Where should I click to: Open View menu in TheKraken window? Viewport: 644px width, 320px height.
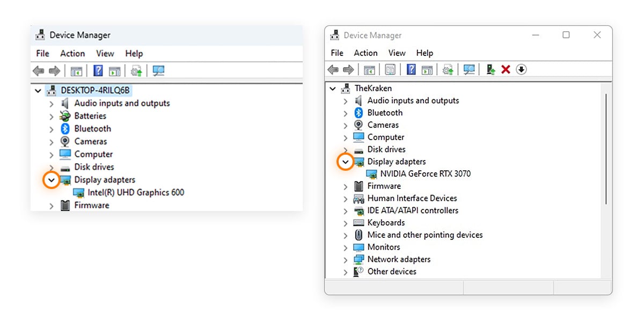coord(397,53)
